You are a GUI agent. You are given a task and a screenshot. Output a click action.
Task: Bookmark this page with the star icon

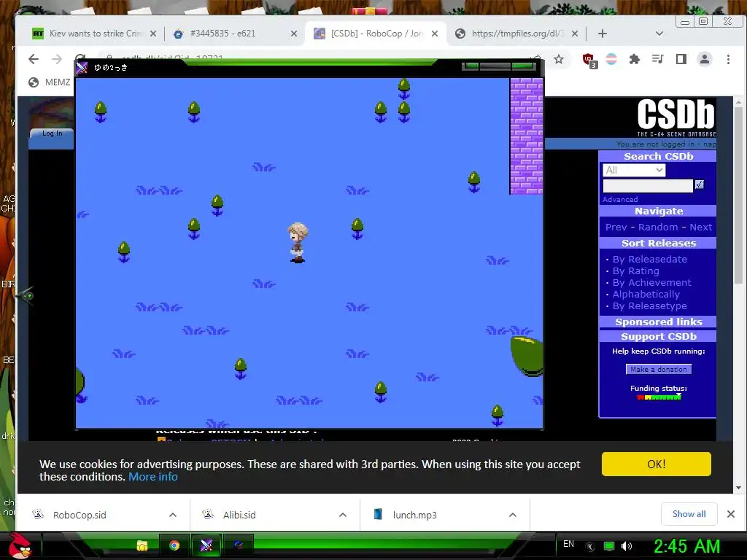(x=559, y=59)
